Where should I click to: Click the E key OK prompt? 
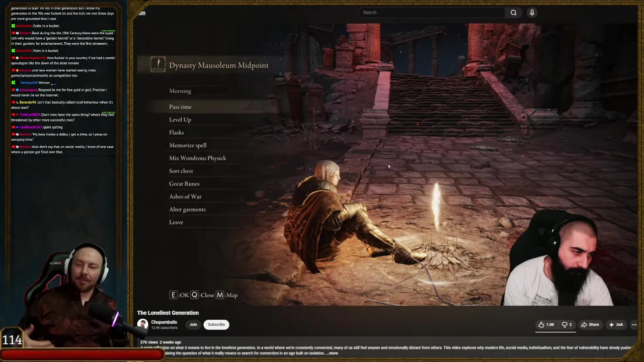[x=179, y=295]
